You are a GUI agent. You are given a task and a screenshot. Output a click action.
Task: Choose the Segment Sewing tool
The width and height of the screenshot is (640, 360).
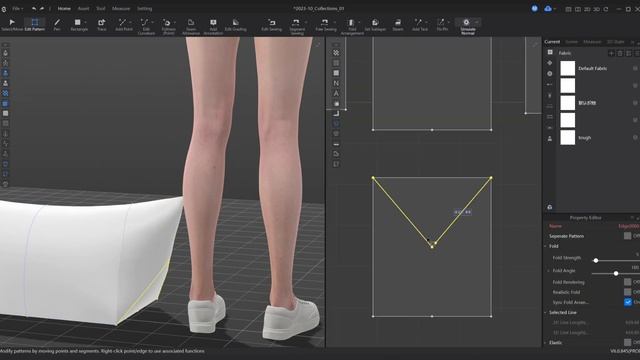pyautogui.click(x=297, y=27)
